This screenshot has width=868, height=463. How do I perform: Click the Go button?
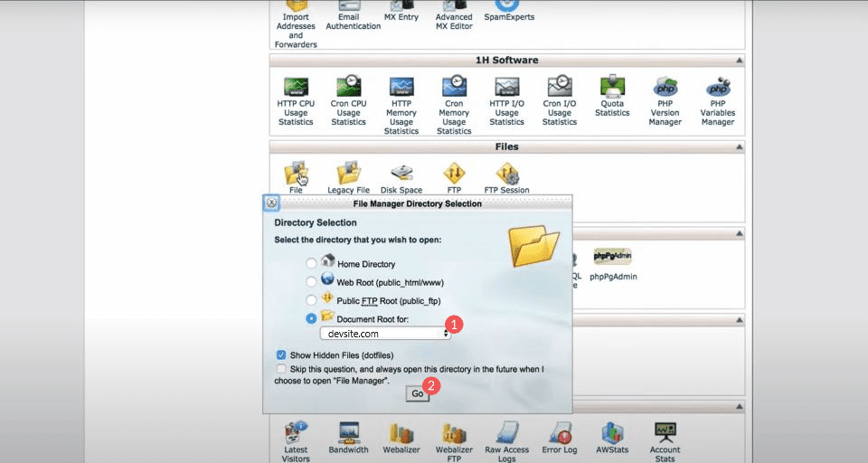coord(418,393)
